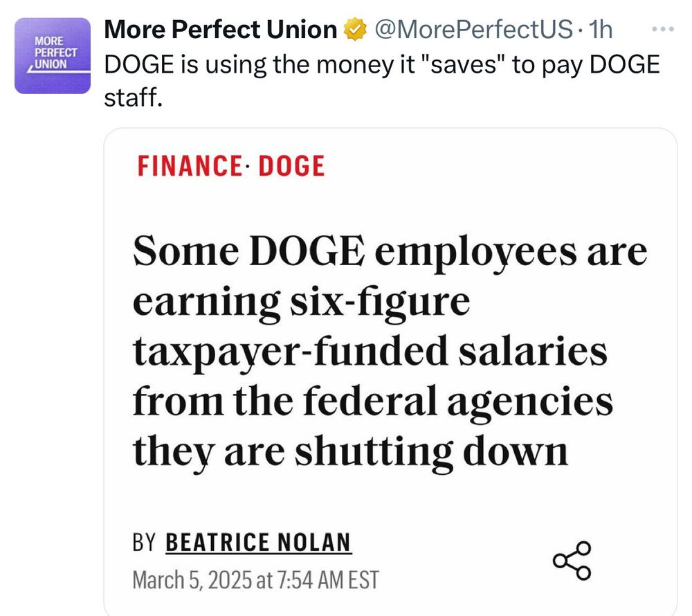Open the More Perfect Union profile avatar
692x616 pixels.
pyautogui.click(x=53, y=56)
